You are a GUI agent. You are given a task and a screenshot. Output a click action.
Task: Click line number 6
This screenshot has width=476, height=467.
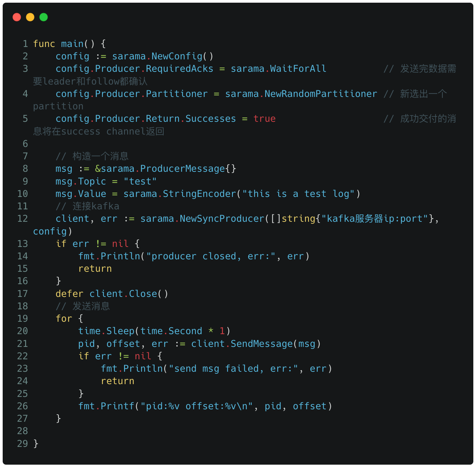[x=25, y=144]
